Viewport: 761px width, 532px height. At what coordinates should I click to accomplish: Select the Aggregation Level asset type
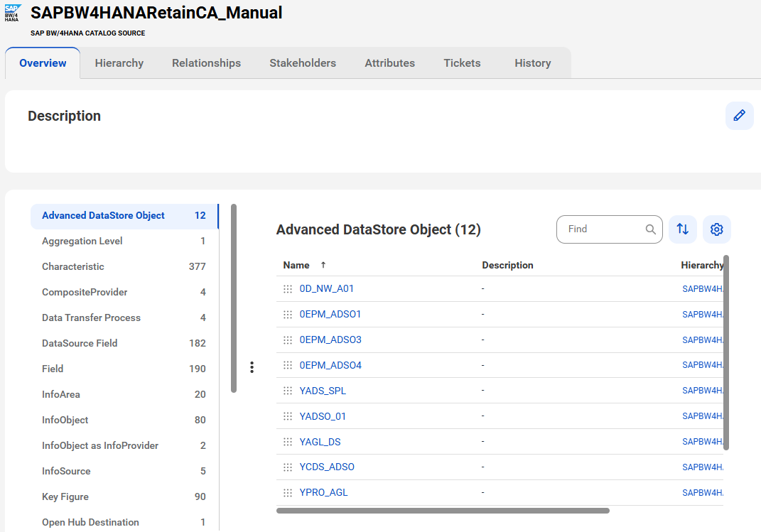124,241
